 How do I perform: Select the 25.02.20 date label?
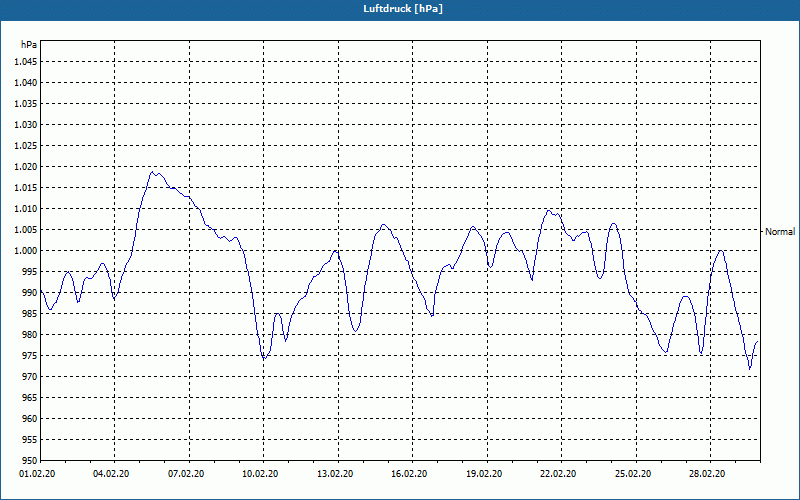tap(633, 474)
